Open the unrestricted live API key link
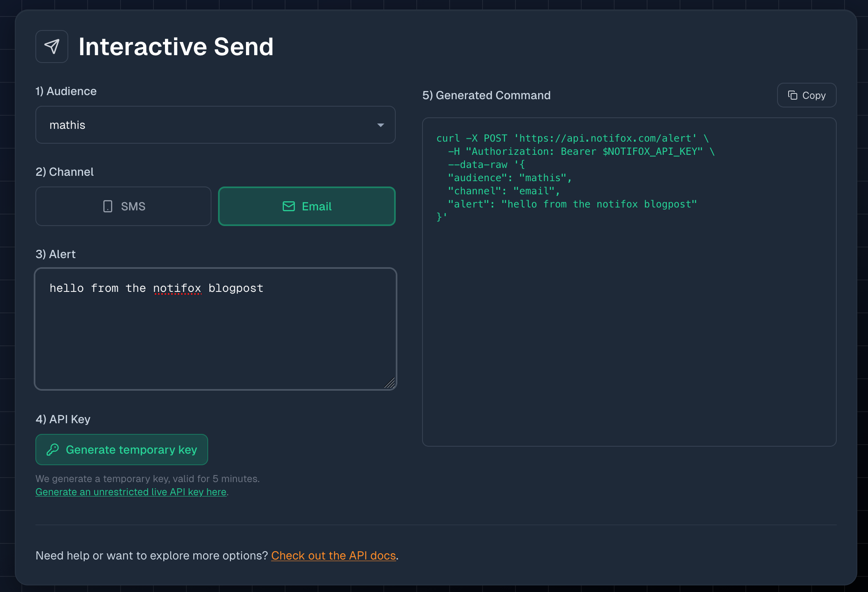 [x=131, y=492]
